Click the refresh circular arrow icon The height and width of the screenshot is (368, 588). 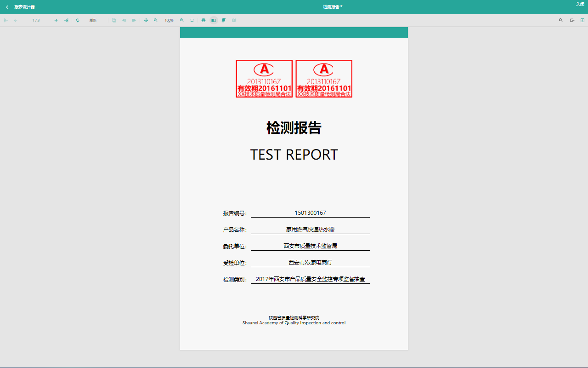point(78,20)
